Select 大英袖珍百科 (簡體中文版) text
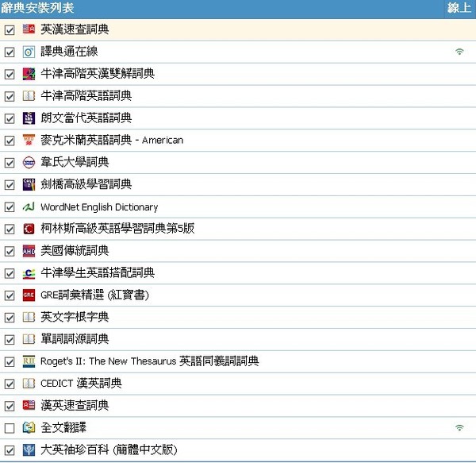The image size is (476, 463). click(109, 450)
